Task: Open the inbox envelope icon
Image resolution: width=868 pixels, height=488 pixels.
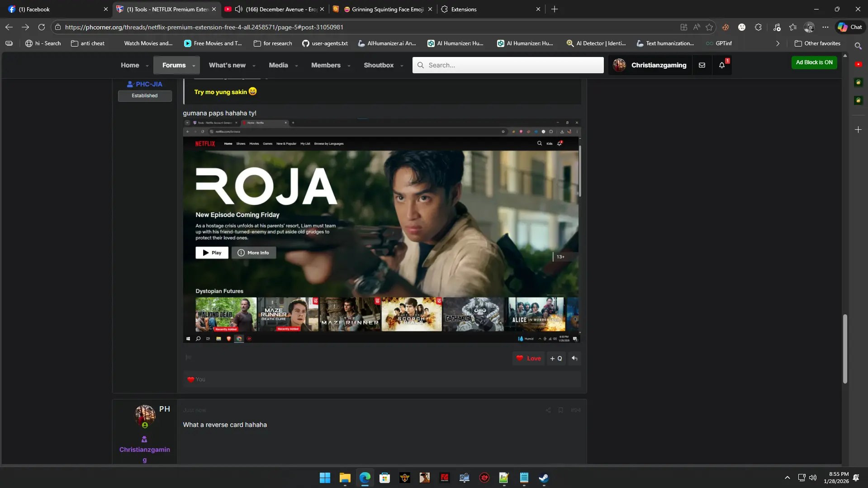Action: pyautogui.click(x=702, y=65)
